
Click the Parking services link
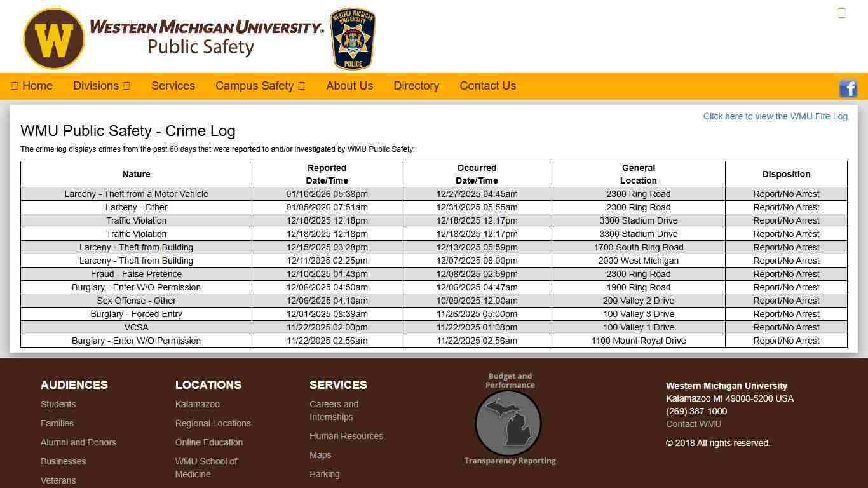tap(324, 474)
